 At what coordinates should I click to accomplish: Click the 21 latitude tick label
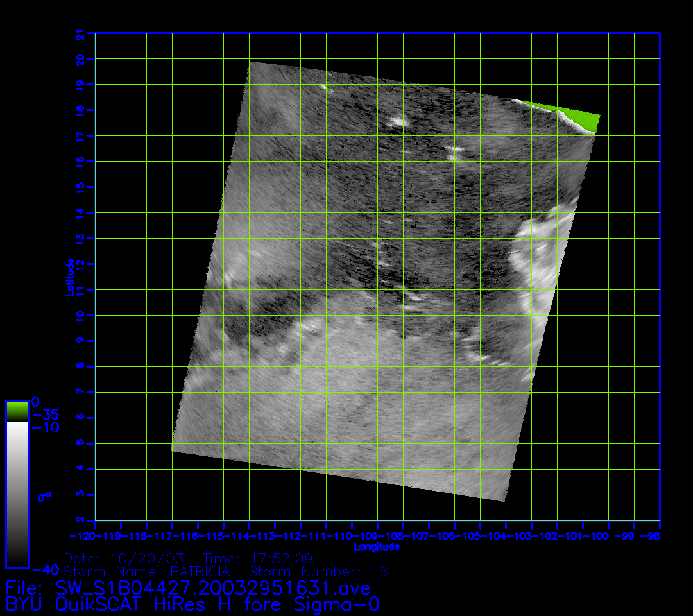click(81, 35)
